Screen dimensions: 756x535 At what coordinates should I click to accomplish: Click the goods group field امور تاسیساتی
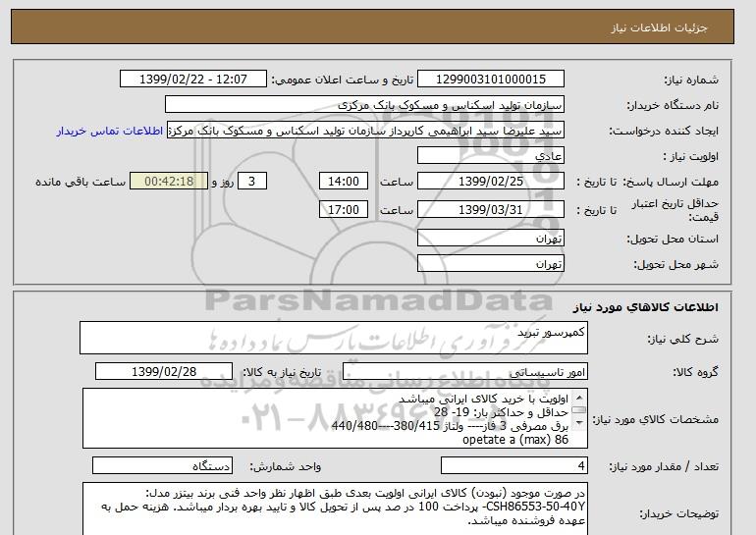464,372
